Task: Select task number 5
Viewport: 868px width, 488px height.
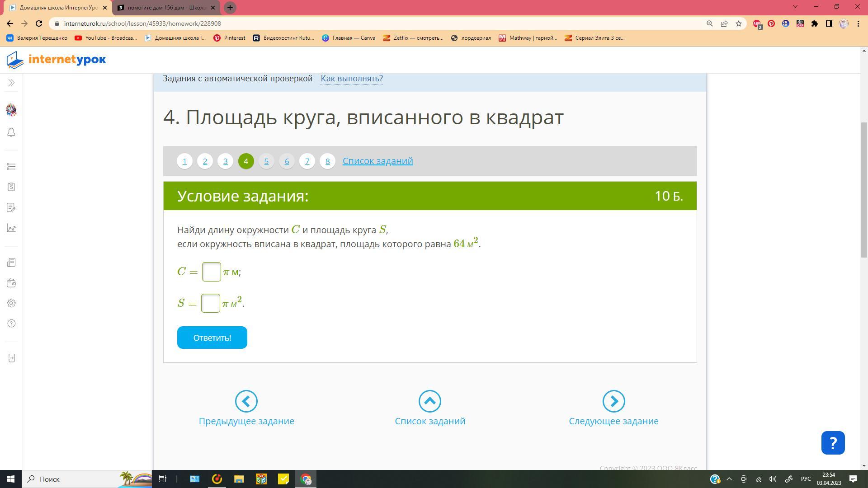Action: pos(266,161)
